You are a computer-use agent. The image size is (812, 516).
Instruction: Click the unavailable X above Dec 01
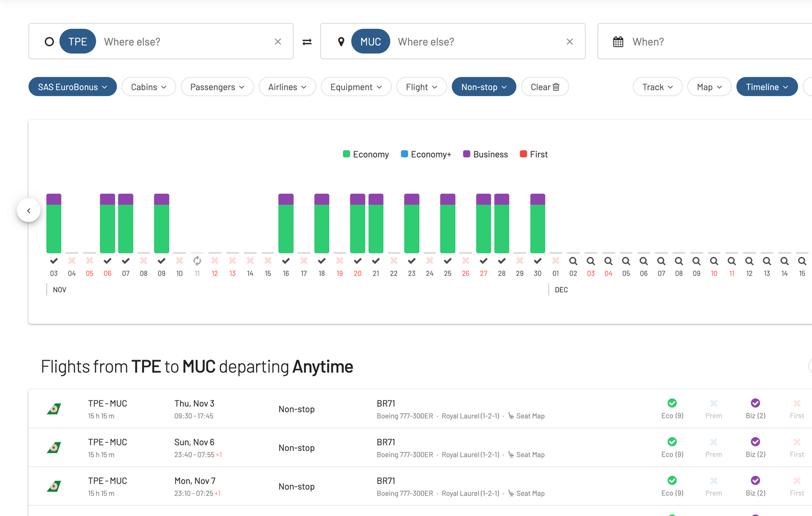tap(556, 261)
